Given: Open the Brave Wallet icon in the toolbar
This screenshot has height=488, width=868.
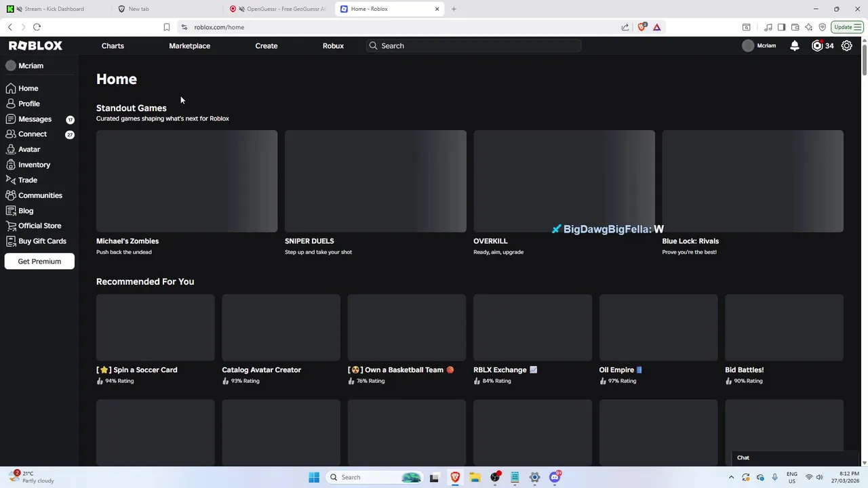Looking at the screenshot, I should [x=795, y=27].
